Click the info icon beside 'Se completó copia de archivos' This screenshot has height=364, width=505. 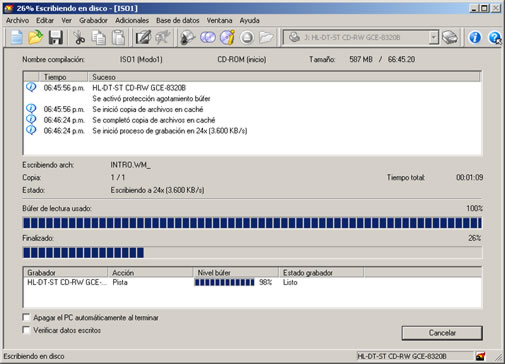(x=31, y=119)
